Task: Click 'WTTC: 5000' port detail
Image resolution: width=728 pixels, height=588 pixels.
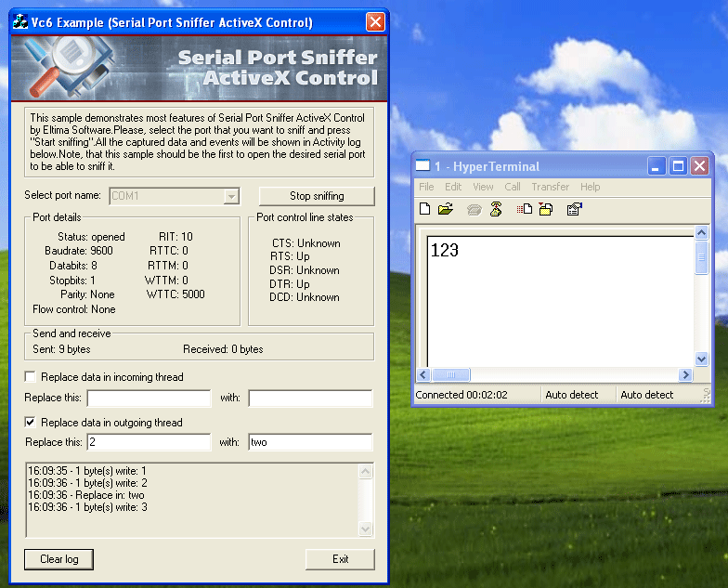Action: click(175, 294)
